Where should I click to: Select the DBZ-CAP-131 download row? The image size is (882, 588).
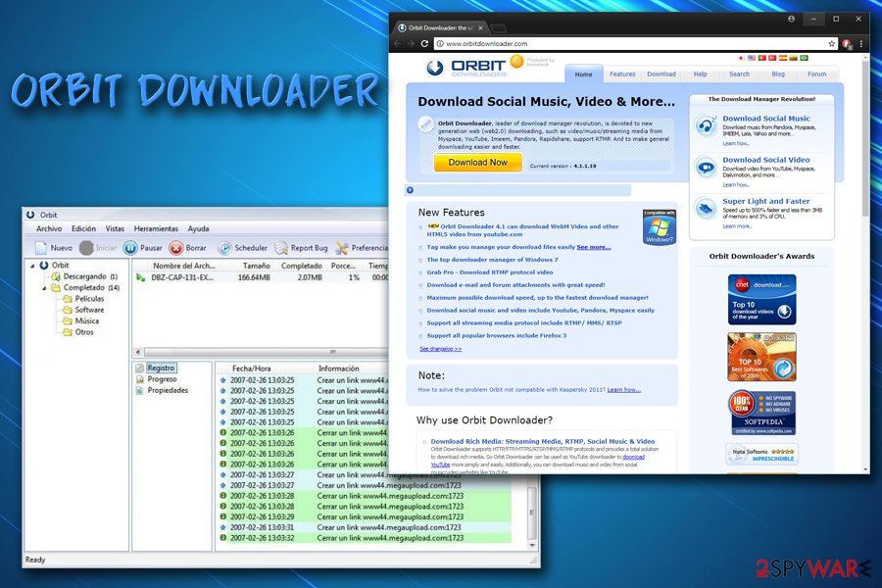(x=262, y=277)
